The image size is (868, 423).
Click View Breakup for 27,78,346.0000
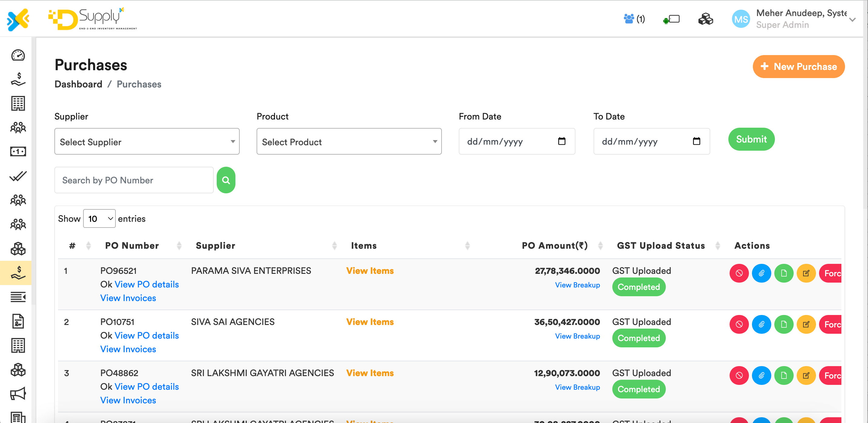pos(577,285)
